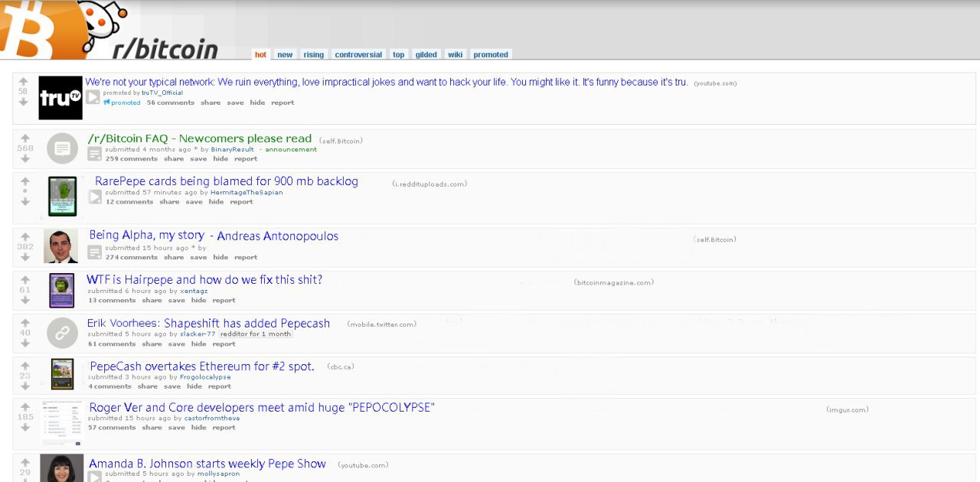Upvote the Being Alpha, my story post
Image resolution: width=980 pixels, height=482 pixels.
24,237
